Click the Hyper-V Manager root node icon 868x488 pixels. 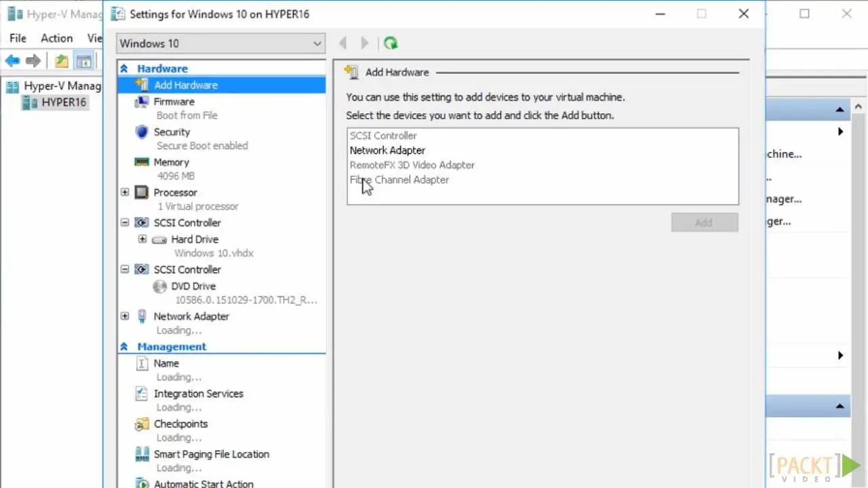pos(13,86)
